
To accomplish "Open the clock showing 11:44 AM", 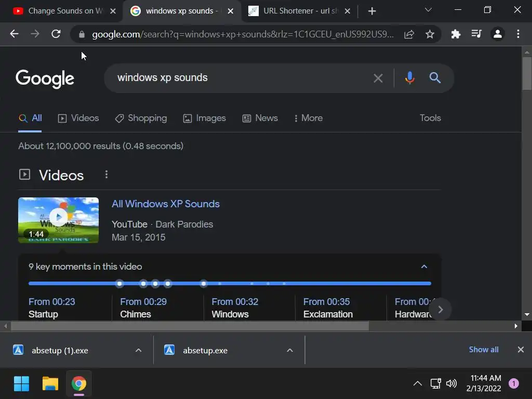I will pos(484,383).
